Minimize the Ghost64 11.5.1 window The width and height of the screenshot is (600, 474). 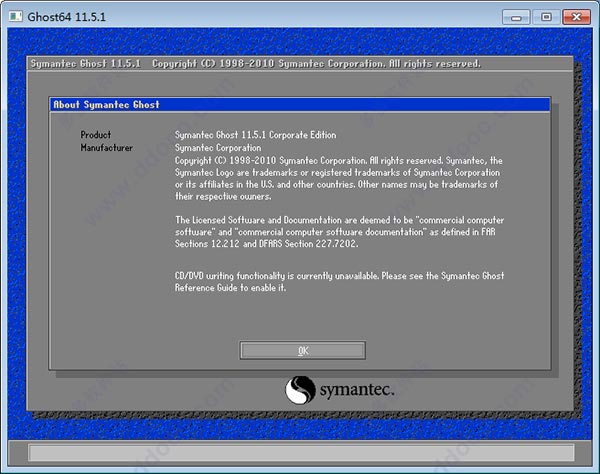coord(516,17)
